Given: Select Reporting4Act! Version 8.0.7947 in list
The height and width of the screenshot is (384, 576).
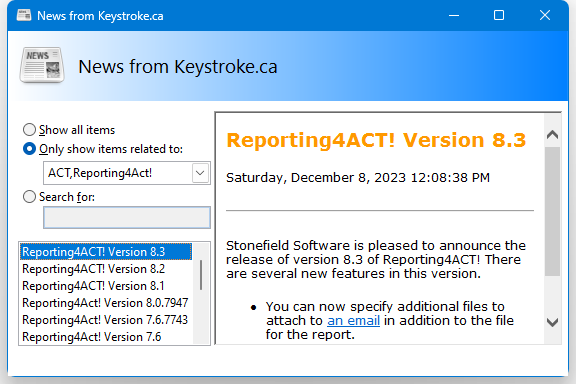Looking at the screenshot, I should coord(106,302).
